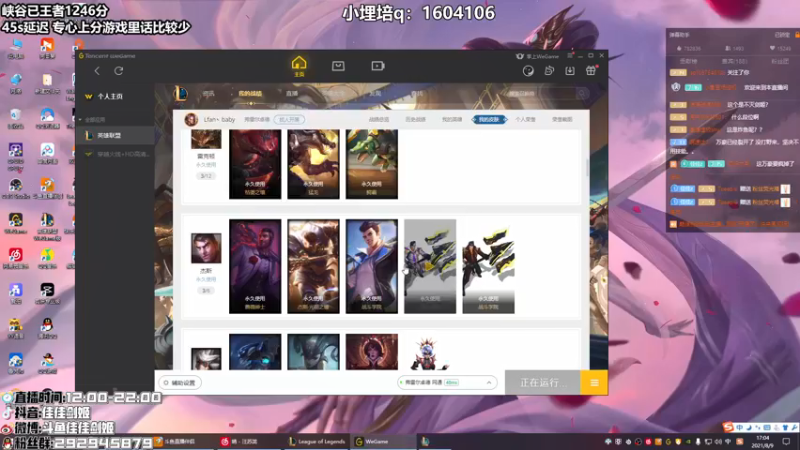Open the 历史战绩 sub-tab
The width and height of the screenshot is (800, 450).
pos(415,119)
